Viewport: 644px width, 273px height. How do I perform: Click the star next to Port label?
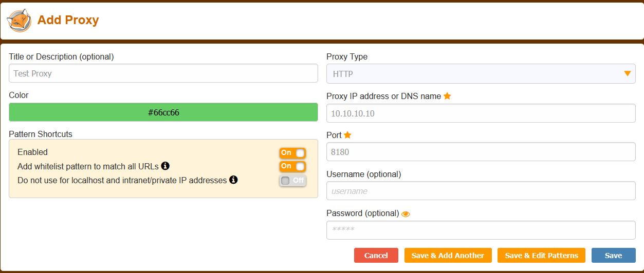click(347, 135)
